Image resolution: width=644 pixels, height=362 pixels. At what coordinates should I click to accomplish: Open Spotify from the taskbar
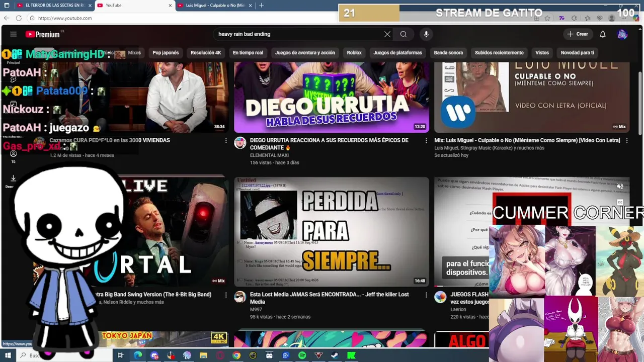[x=302, y=355]
